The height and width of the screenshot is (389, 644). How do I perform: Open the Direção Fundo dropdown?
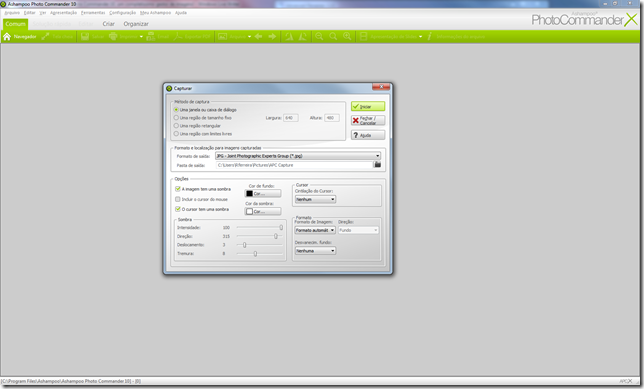[358, 230]
